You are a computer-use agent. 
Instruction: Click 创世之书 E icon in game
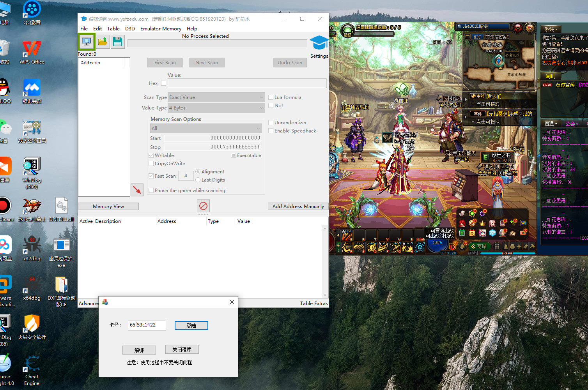tap(486, 157)
